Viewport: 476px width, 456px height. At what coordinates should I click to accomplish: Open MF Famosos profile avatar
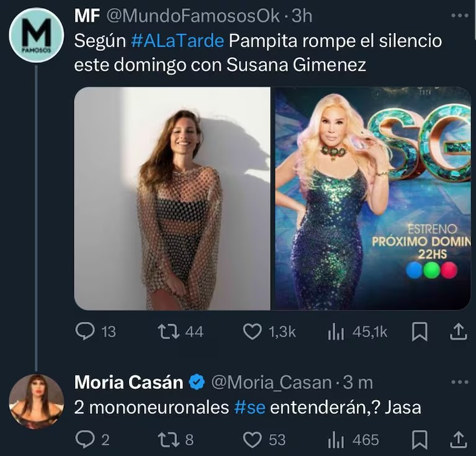point(36,35)
